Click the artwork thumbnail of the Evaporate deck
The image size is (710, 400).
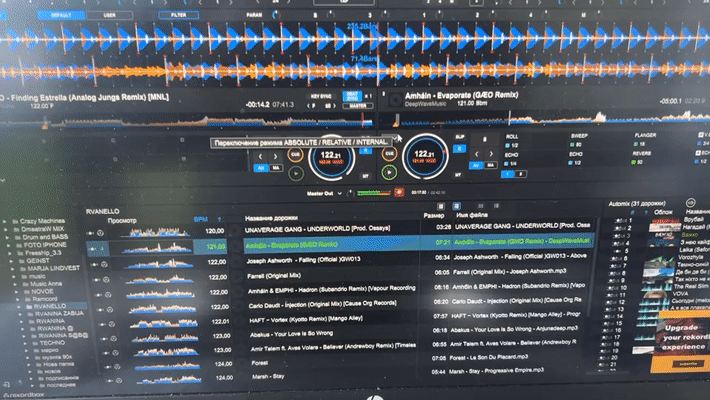[x=395, y=100]
